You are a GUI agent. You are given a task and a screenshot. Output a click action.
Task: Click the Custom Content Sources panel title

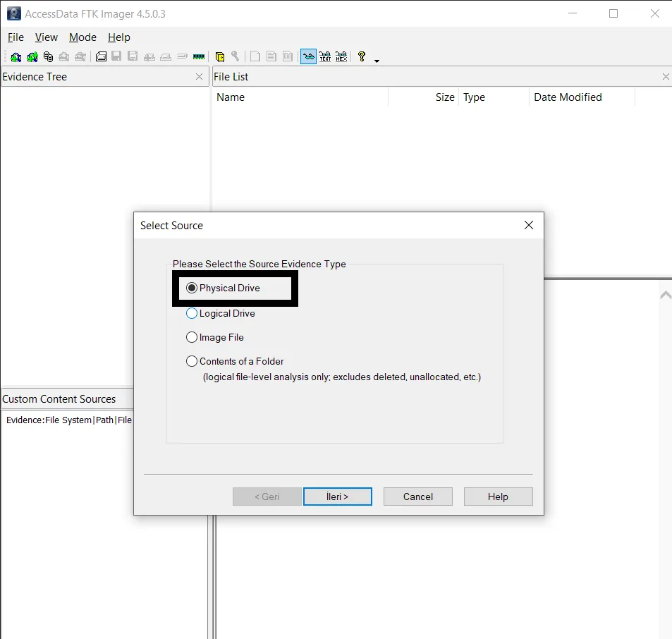[59, 399]
